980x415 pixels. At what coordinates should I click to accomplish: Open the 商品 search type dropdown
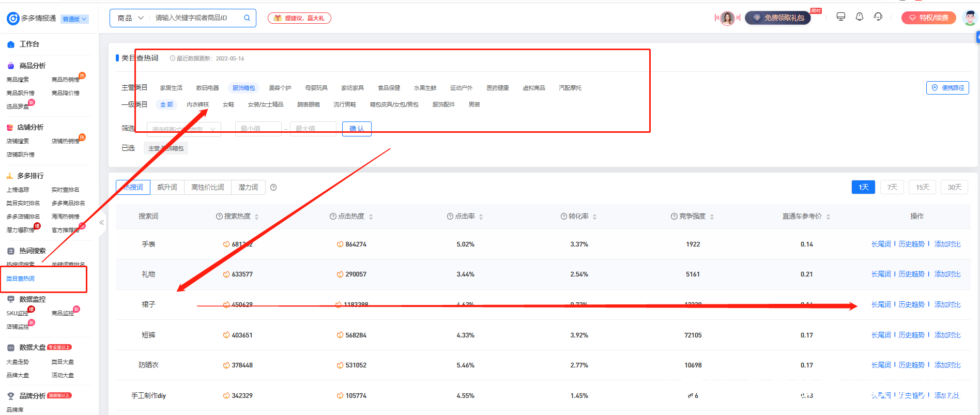pyautogui.click(x=130, y=18)
